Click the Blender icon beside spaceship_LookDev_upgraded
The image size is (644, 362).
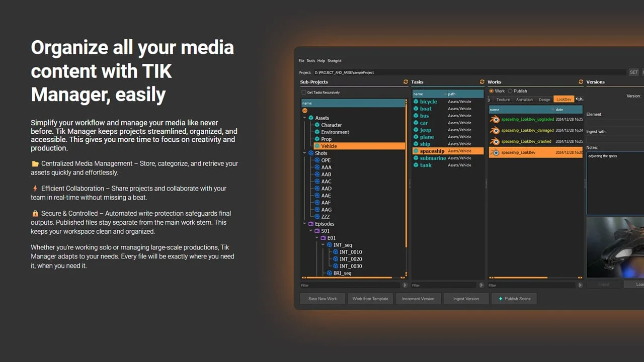(x=495, y=119)
